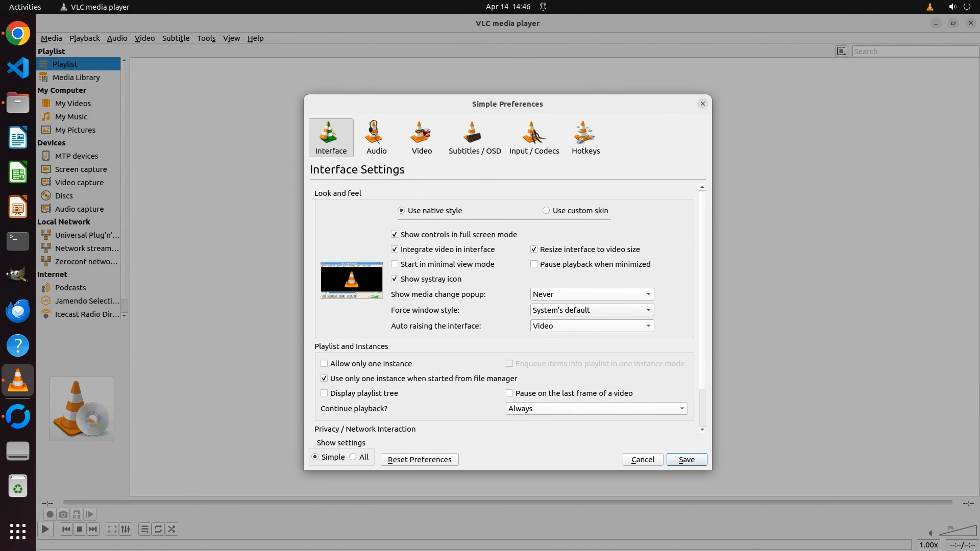The height and width of the screenshot is (551, 980).
Task: Open Thunderbird from the dock
Action: coord(18,311)
